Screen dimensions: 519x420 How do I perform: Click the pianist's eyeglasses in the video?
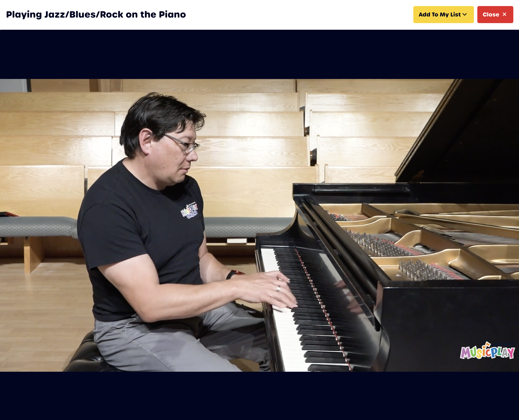click(x=183, y=143)
